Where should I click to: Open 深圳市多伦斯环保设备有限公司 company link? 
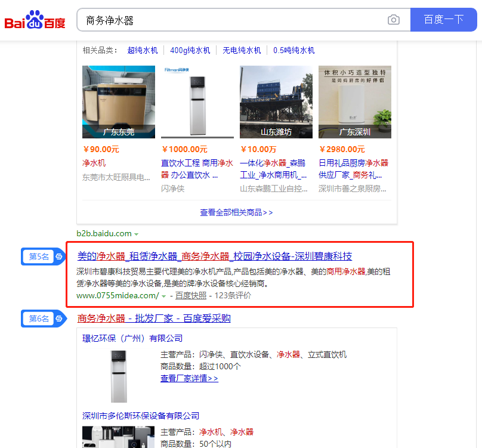(141, 416)
